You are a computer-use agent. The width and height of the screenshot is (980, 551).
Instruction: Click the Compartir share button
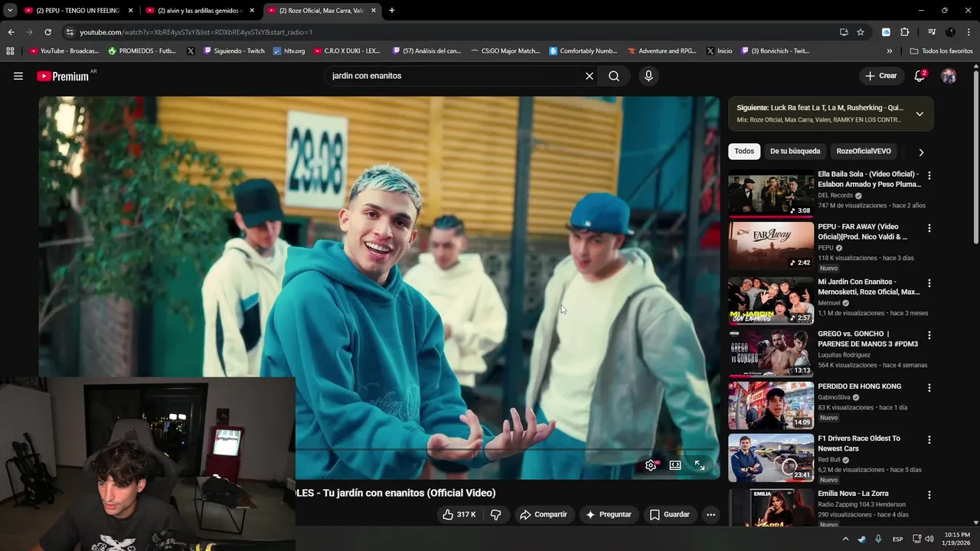[544, 514]
